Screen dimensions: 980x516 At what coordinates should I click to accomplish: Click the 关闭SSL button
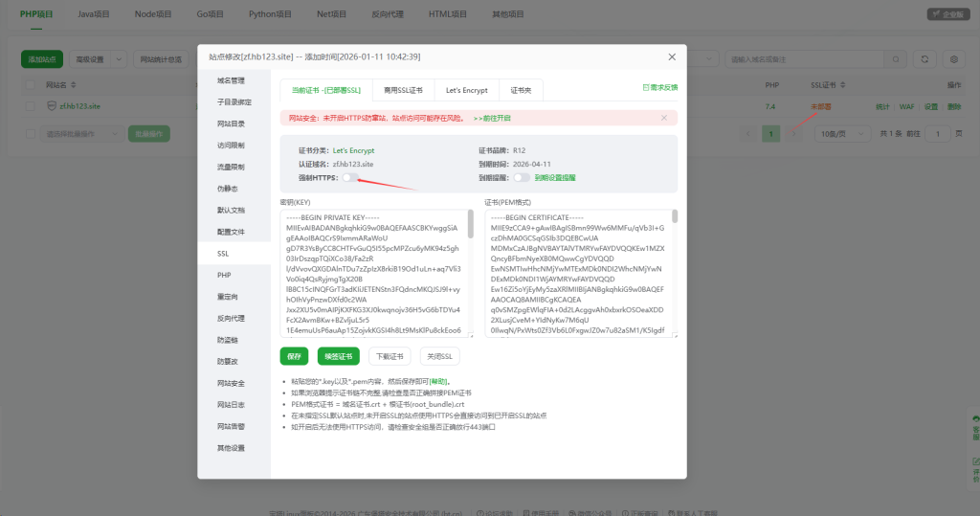click(440, 356)
